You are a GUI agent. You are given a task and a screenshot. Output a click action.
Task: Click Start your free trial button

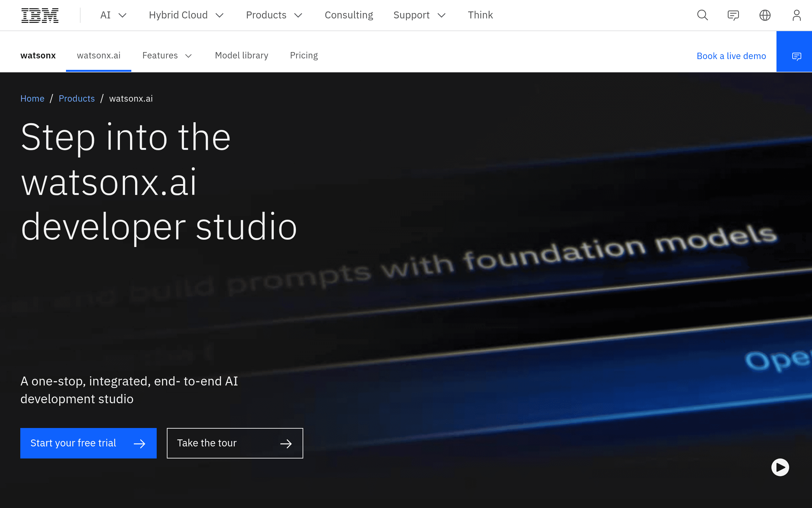pyautogui.click(x=88, y=443)
